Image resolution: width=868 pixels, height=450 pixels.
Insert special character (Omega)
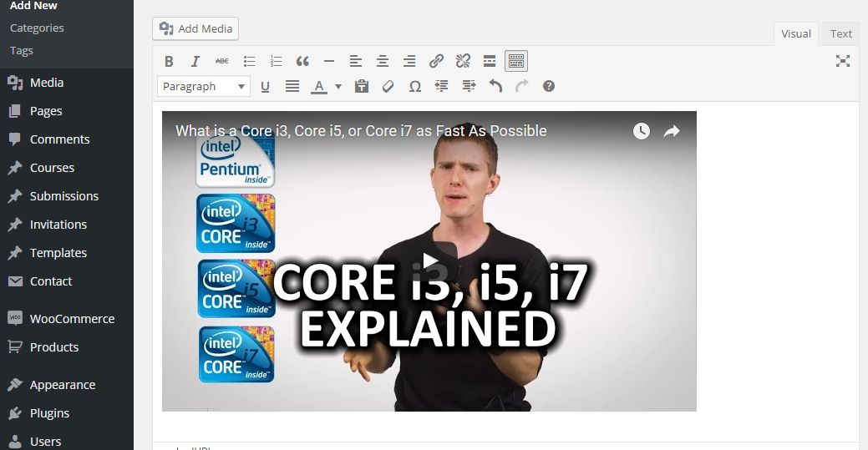[414, 86]
